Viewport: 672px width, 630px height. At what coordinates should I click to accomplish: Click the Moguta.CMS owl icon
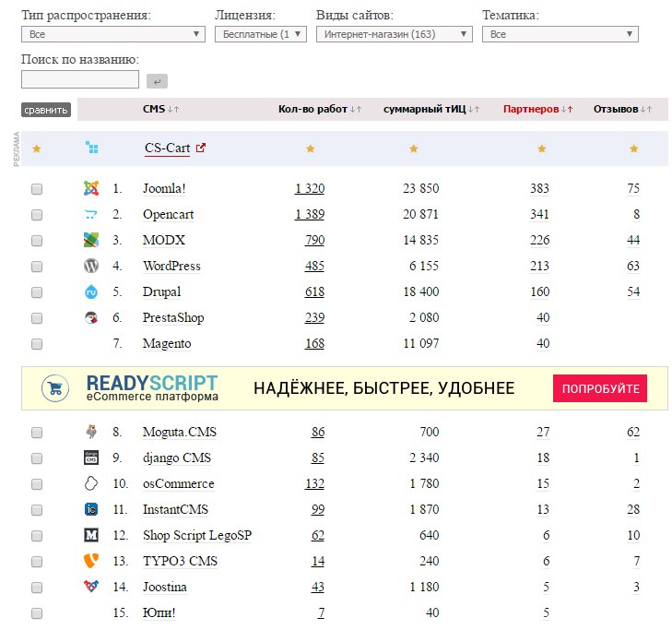(91, 432)
